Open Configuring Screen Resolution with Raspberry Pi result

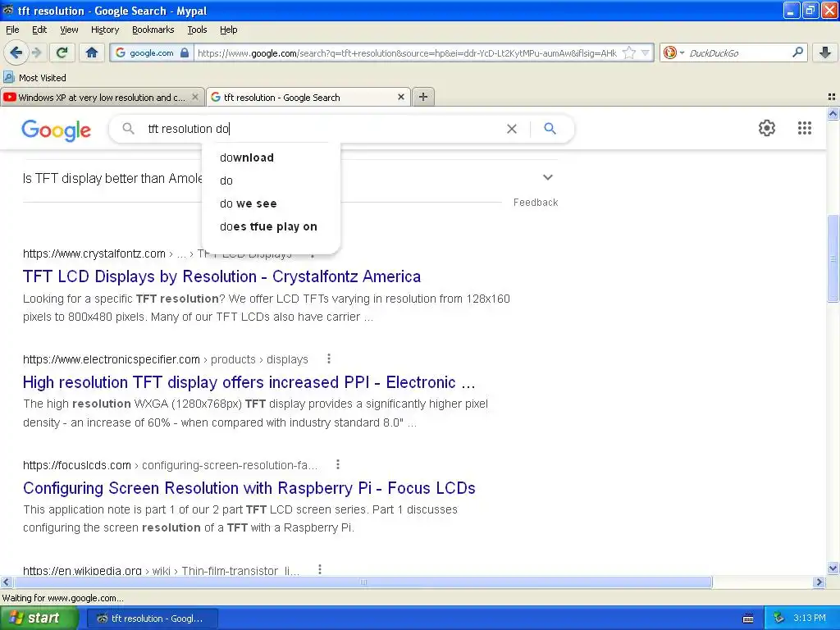click(249, 488)
